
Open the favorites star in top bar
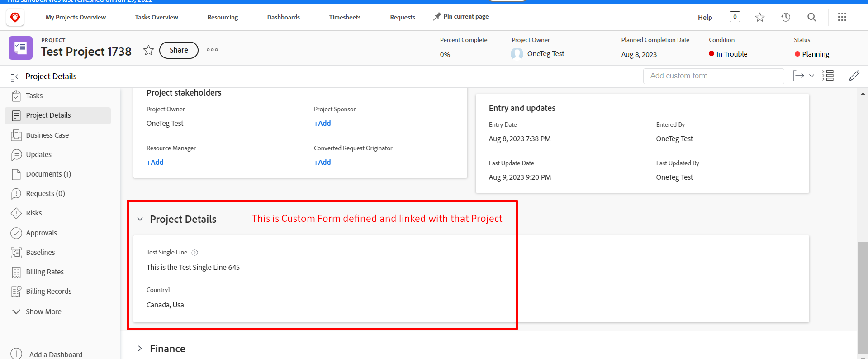759,17
